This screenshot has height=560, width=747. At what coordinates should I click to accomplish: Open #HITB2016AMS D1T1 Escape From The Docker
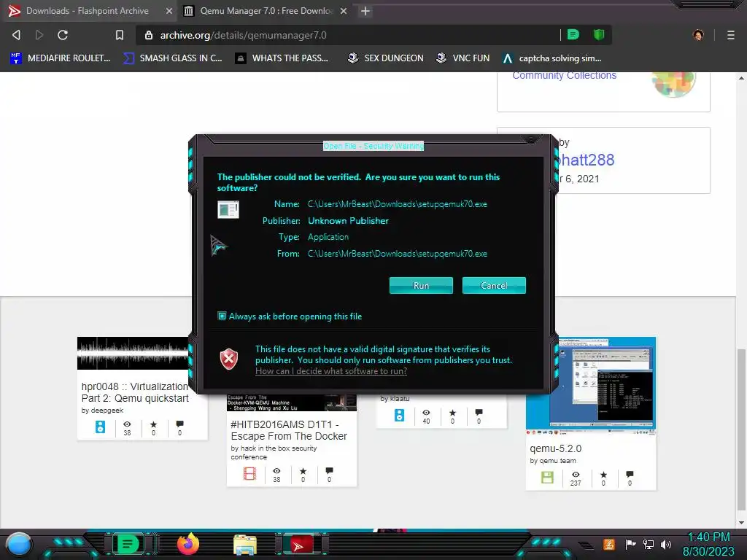pyautogui.click(x=289, y=430)
